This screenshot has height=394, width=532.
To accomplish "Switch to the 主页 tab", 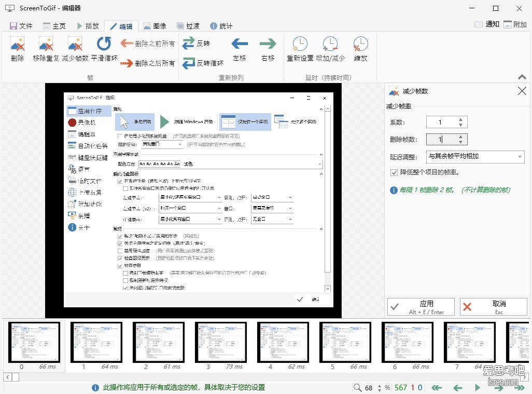I will click(x=54, y=26).
